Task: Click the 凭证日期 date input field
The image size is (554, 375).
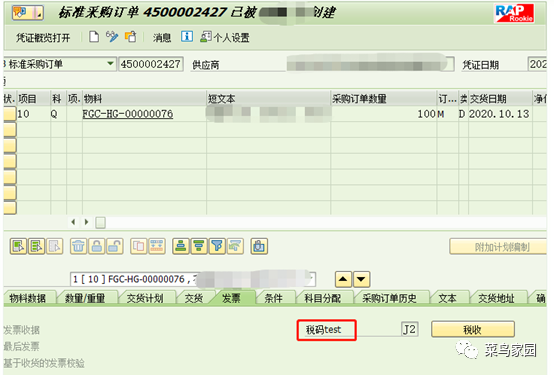Action: coord(537,64)
